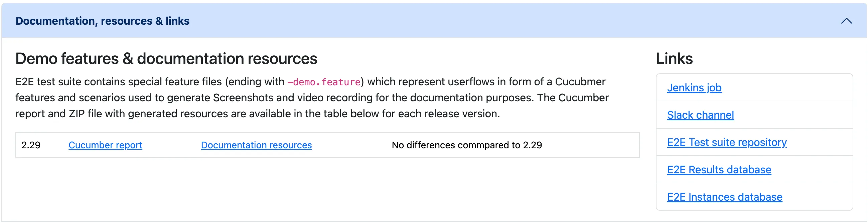Click the Links heading
Viewport: 868px width, 222px height.
674,58
